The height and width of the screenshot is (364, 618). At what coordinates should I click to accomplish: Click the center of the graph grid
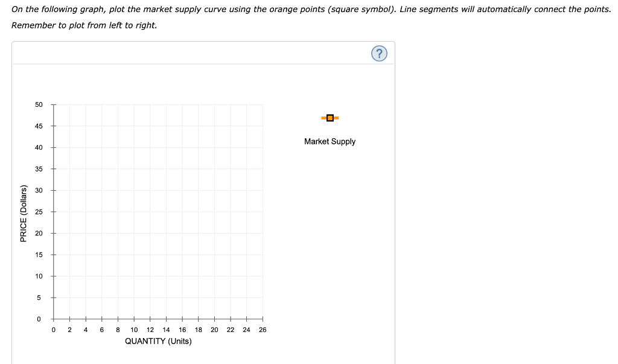click(158, 212)
